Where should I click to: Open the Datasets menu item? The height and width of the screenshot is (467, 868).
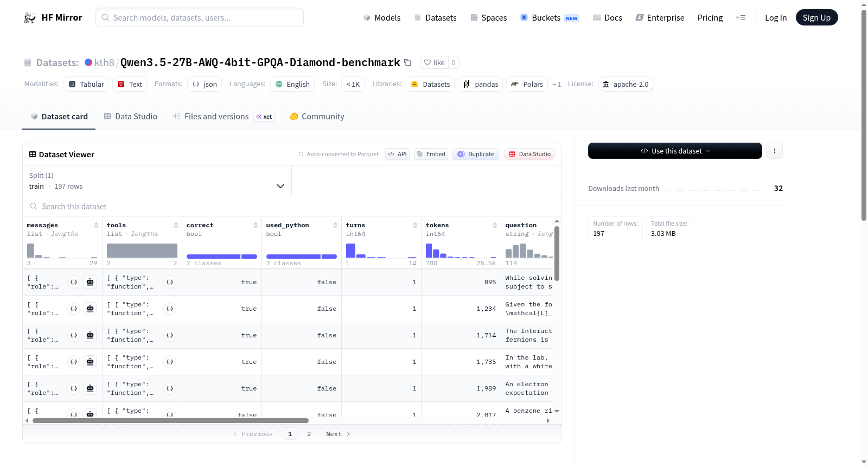pos(435,17)
